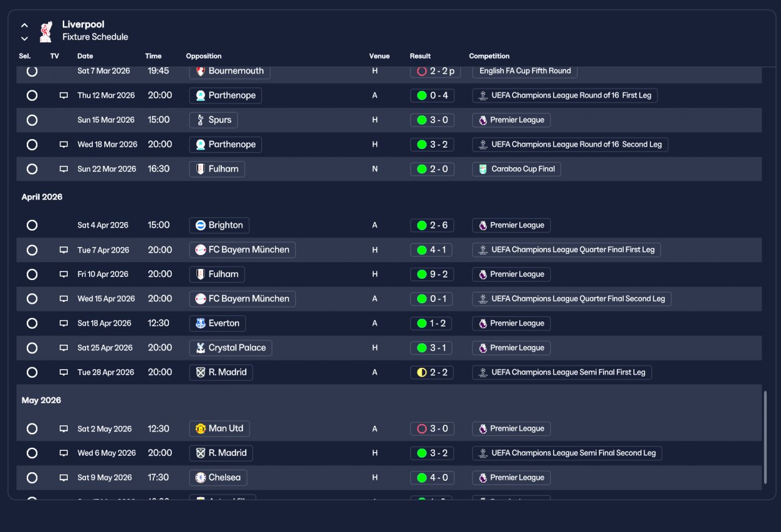Select the radio circle for the Chelsea fixture
The image size is (781, 532).
32,478
